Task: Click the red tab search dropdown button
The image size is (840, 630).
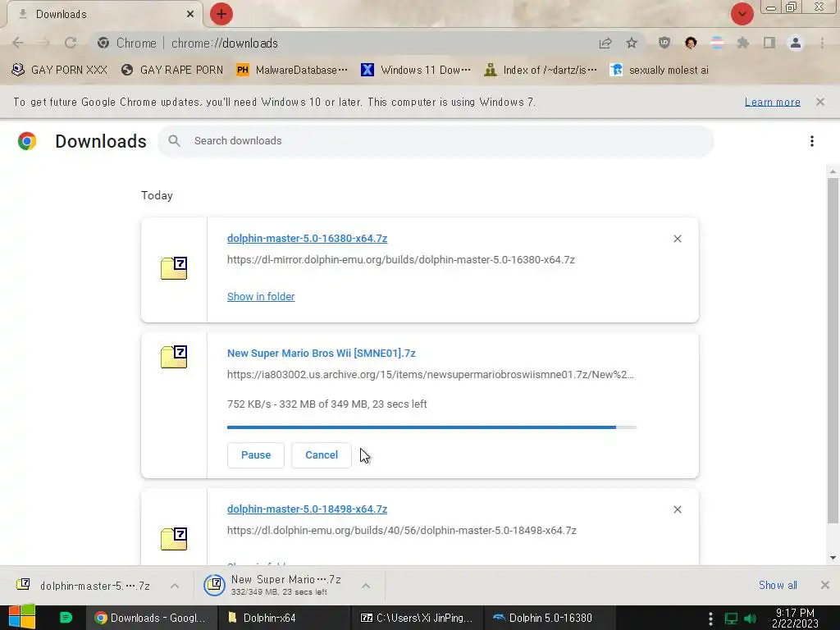Action: click(x=742, y=14)
